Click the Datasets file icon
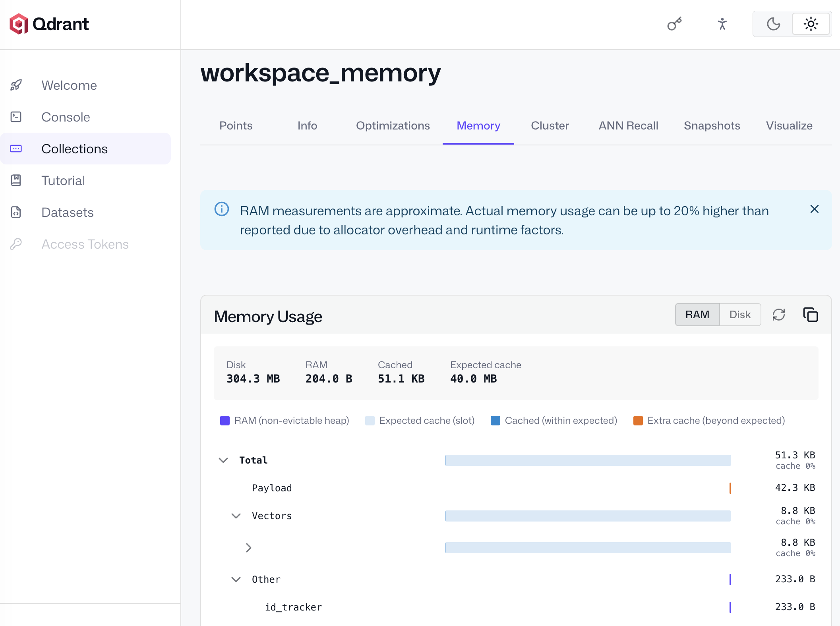 coord(16,212)
